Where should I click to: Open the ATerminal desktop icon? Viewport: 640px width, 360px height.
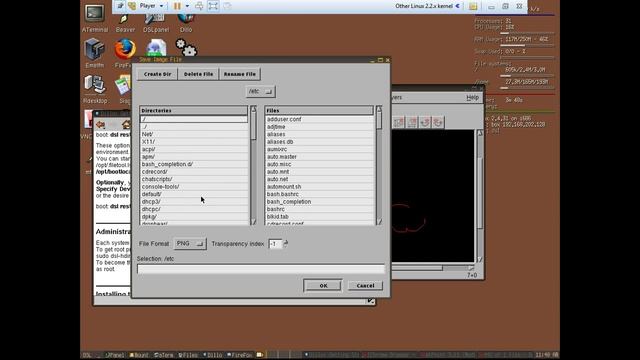click(95, 17)
